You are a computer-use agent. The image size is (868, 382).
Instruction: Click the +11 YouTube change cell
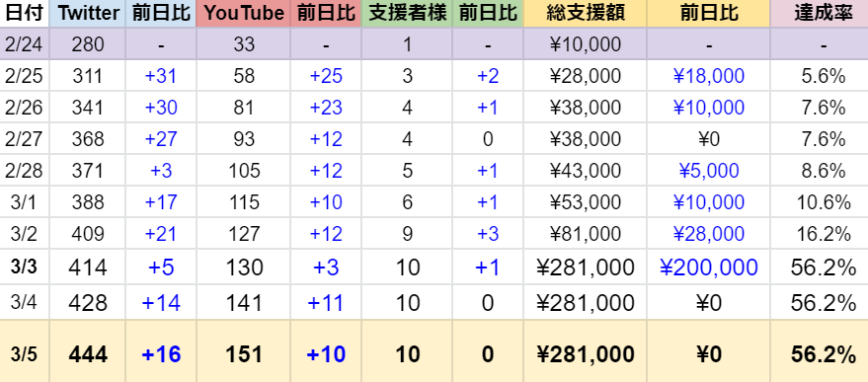(326, 302)
